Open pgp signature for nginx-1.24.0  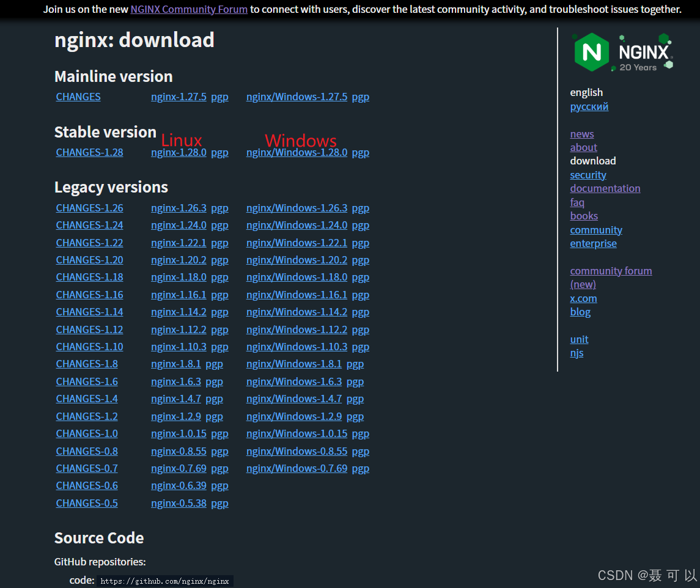click(x=219, y=225)
